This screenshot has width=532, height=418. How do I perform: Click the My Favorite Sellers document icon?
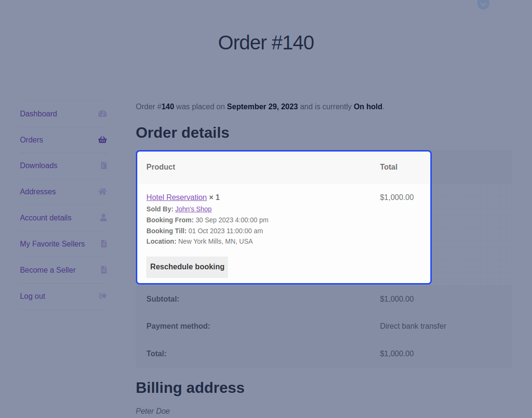tap(104, 244)
